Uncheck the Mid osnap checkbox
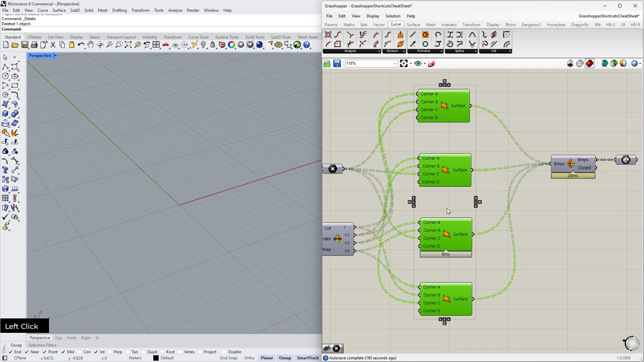This screenshot has height=362, width=644. tap(63, 352)
